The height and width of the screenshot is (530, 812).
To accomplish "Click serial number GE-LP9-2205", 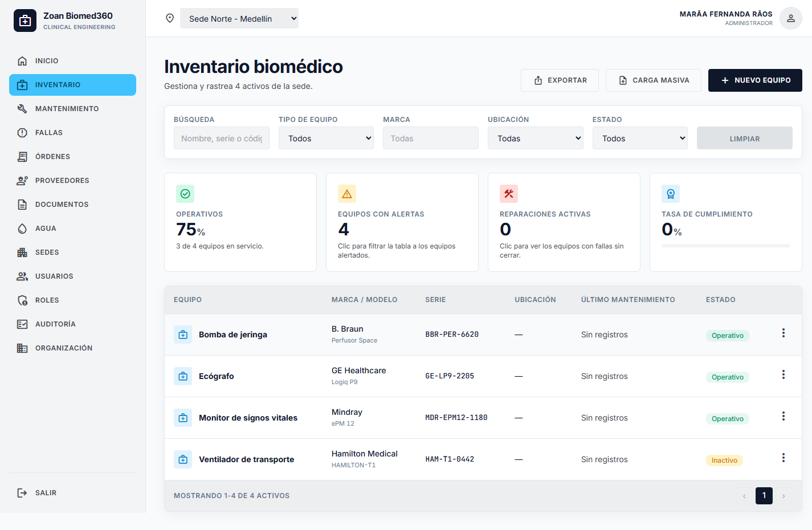I will pyautogui.click(x=450, y=376).
